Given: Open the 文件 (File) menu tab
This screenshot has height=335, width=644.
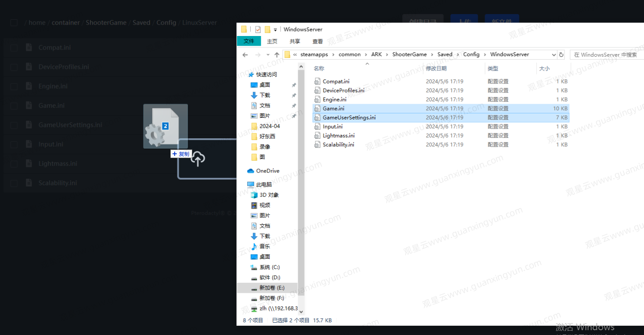Looking at the screenshot, I should pos(249,41).
